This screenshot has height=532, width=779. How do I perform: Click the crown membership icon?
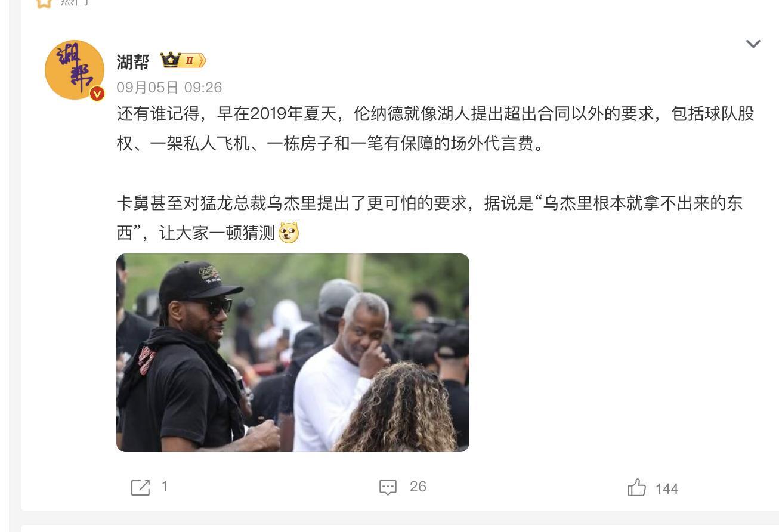[x=170, y=60]
